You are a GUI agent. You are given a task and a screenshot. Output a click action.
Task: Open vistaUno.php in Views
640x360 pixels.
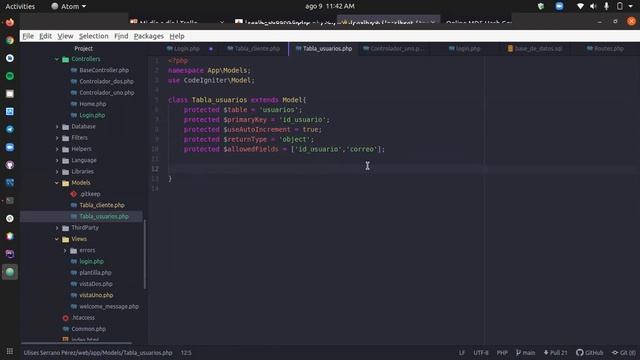click(x=96, y=295)
